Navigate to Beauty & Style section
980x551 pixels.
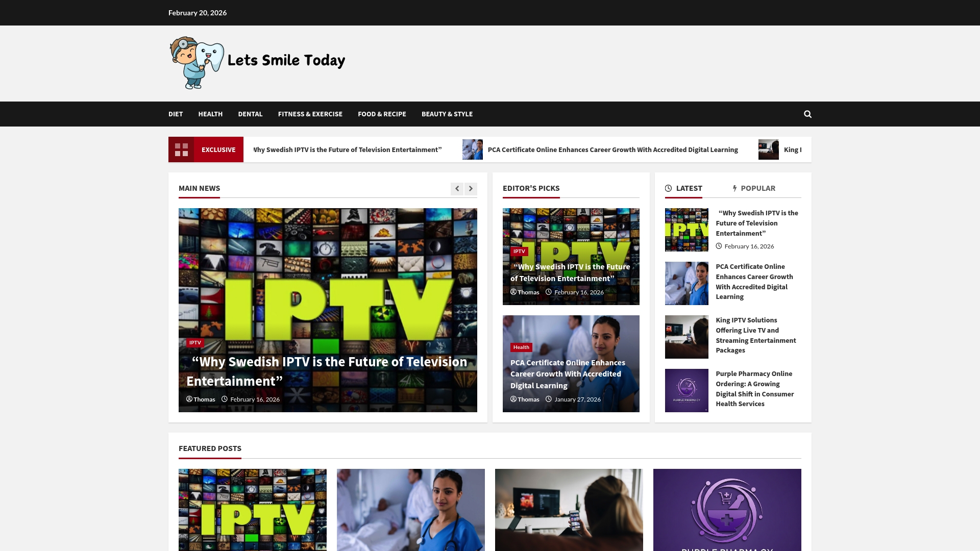pos(447,114)
